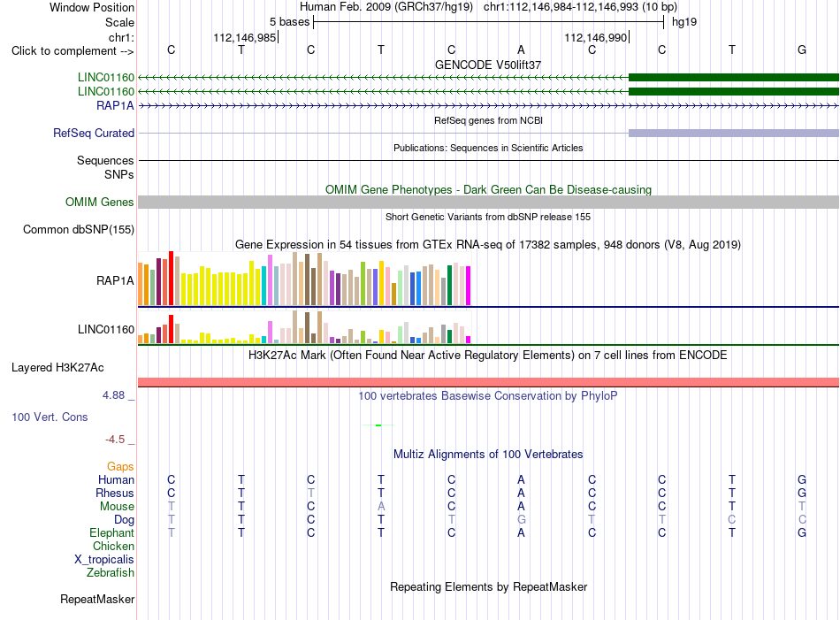
Task: Open 'Repeating Elements by RepeatMasker' title
Action: (489, 587)
